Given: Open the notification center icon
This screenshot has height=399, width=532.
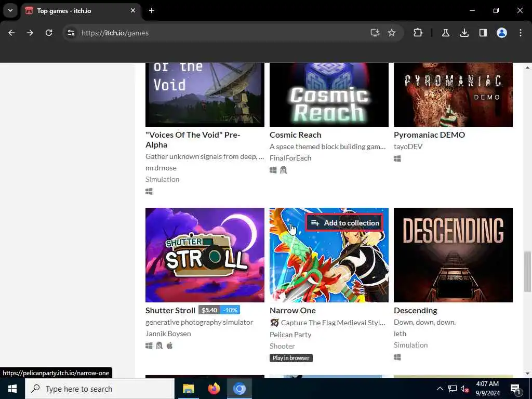Looking at the screenshot, I should point(515,389).
